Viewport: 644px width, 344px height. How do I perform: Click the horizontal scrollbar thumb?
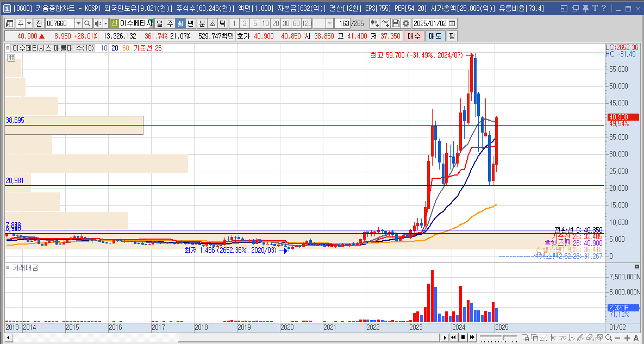[x=309, y=337]
